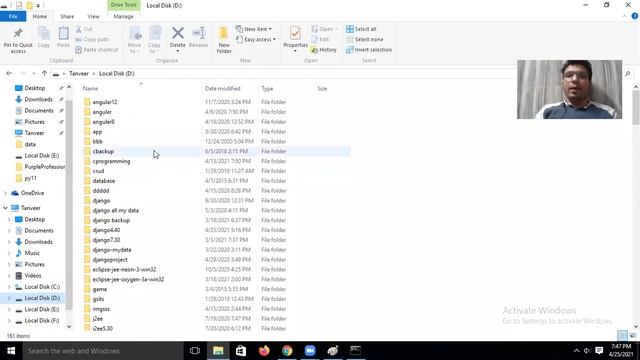The image size is (640, 360).
Task: Click the Copy icon in ribbon
Action: pos(44,33)
